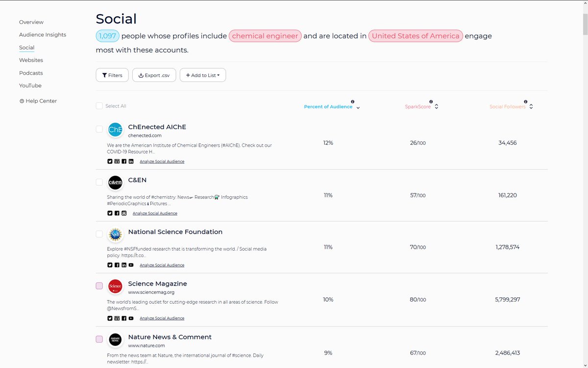This screenshot has height=368, width=588.
Task: Click the ChEnected AIChE avatar logo
Action: [115, 130]
